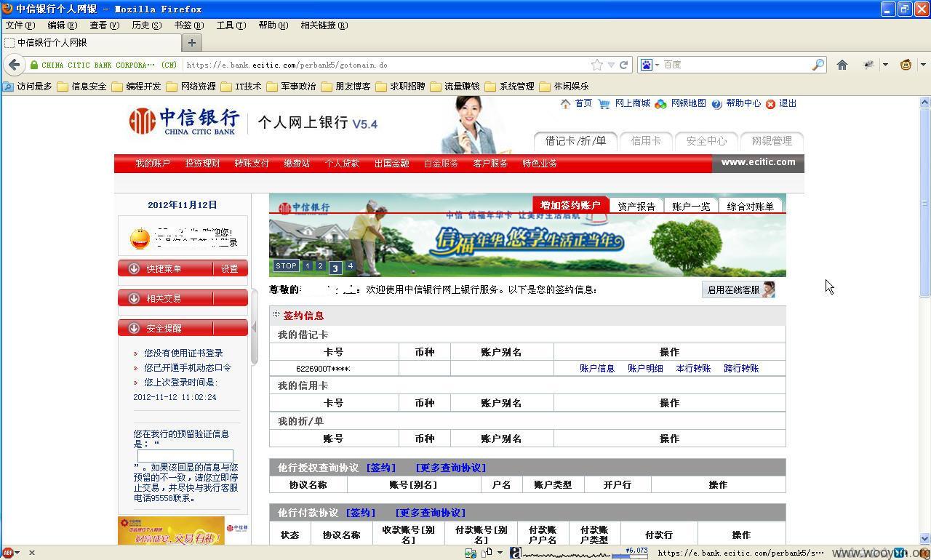This screenshot has height=560, width=931.
Task: Click the 帮助中心 question mark icon
Action: coord(716,104)
